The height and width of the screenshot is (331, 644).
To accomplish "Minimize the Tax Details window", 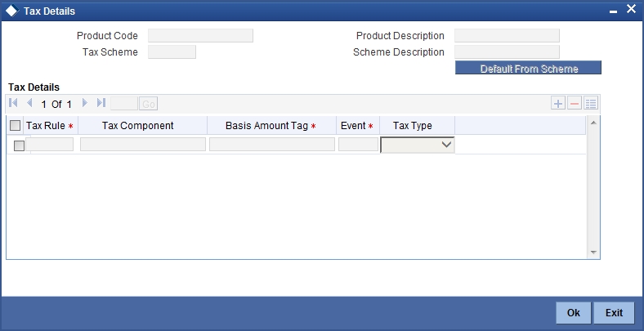I will pos(613,12).
